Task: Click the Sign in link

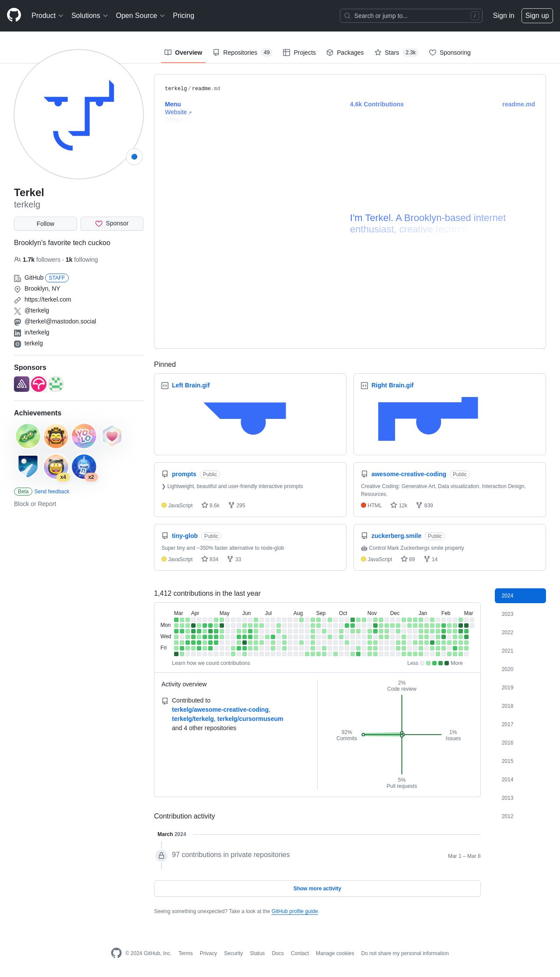Action: (x=503, y=16)
